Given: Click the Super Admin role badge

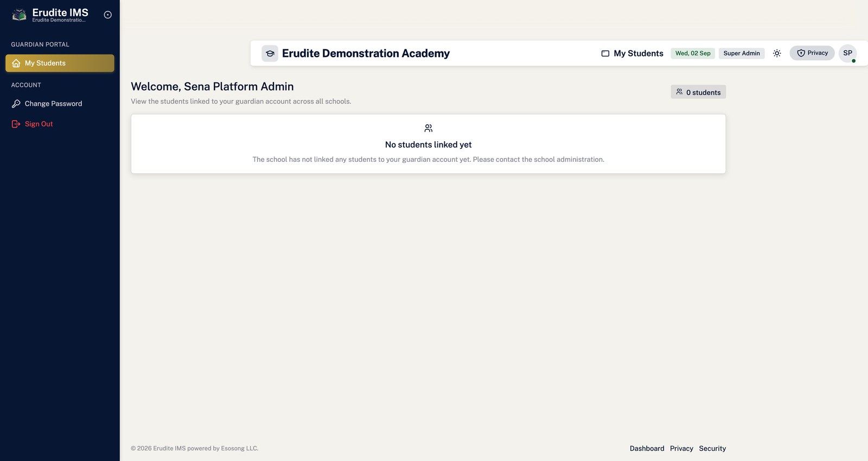Looking at the screenshot, I should 742,53.
